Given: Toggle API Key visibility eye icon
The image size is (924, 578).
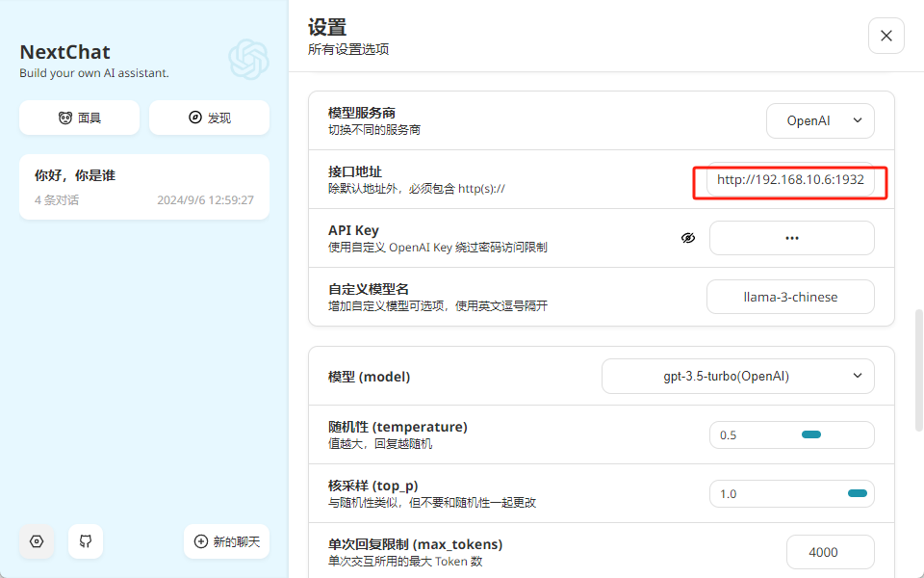Looking at the screenshot, I should tap(688, 238).
